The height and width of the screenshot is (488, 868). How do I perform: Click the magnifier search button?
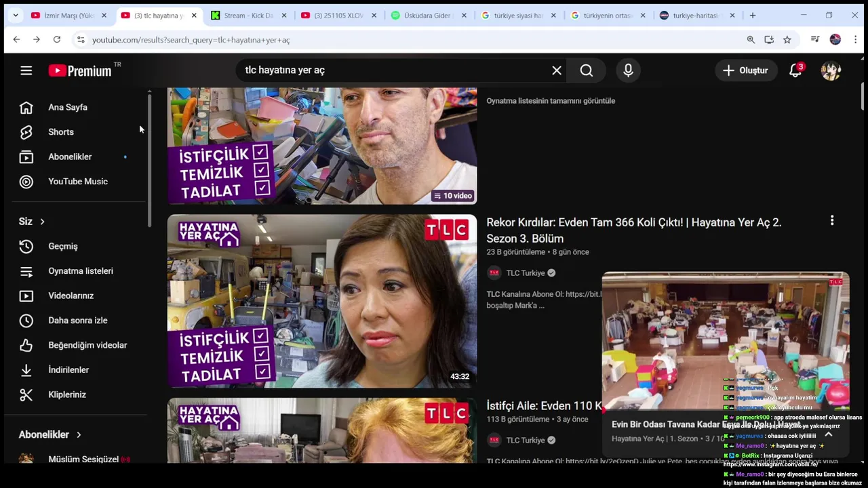tap(587, 70)
